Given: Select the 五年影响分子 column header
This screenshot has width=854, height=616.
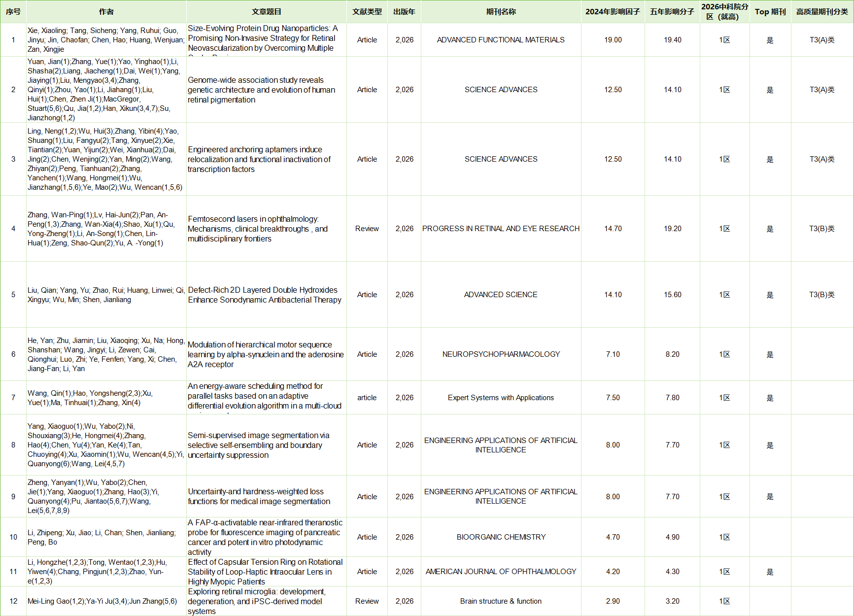Looking at the screenshot, I should 672,12.
